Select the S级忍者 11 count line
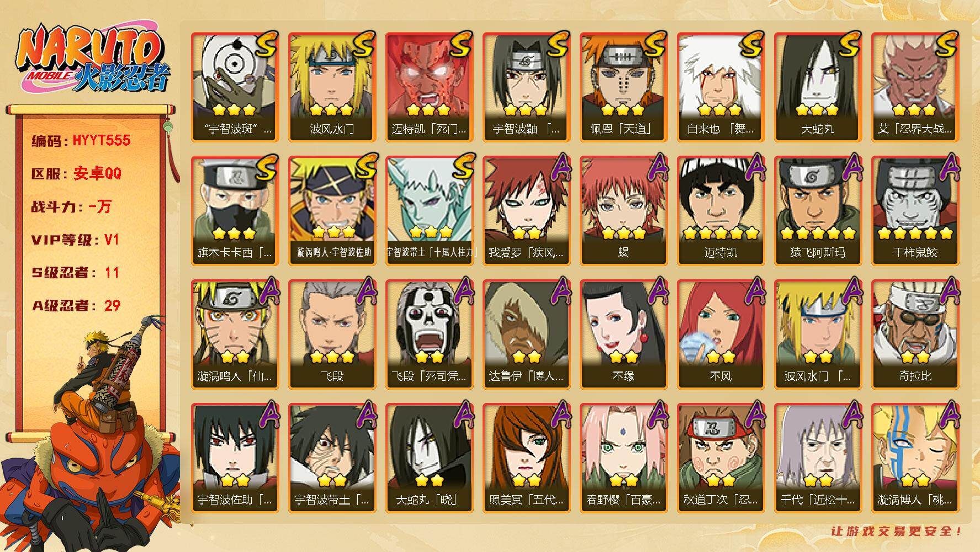980x552 pixels. coord(75,273)
